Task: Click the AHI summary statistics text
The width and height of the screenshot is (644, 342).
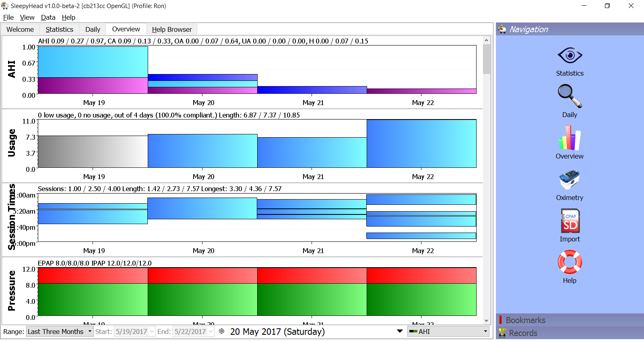Action: click(203, 41)
